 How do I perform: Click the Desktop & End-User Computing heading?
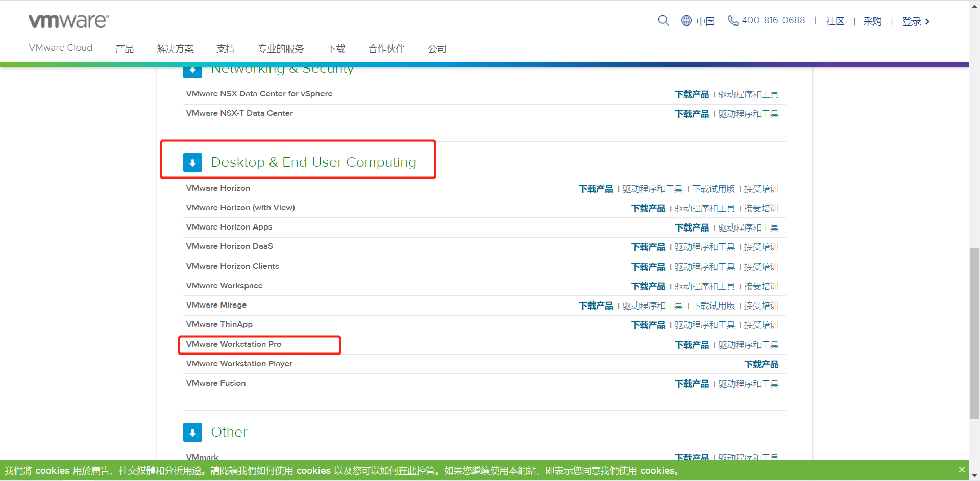313,162
